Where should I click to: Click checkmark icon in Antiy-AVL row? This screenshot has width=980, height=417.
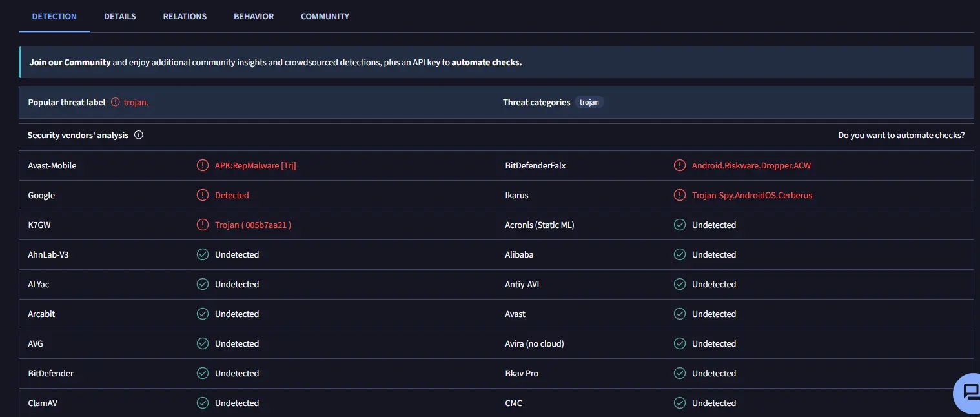(680, 284)
